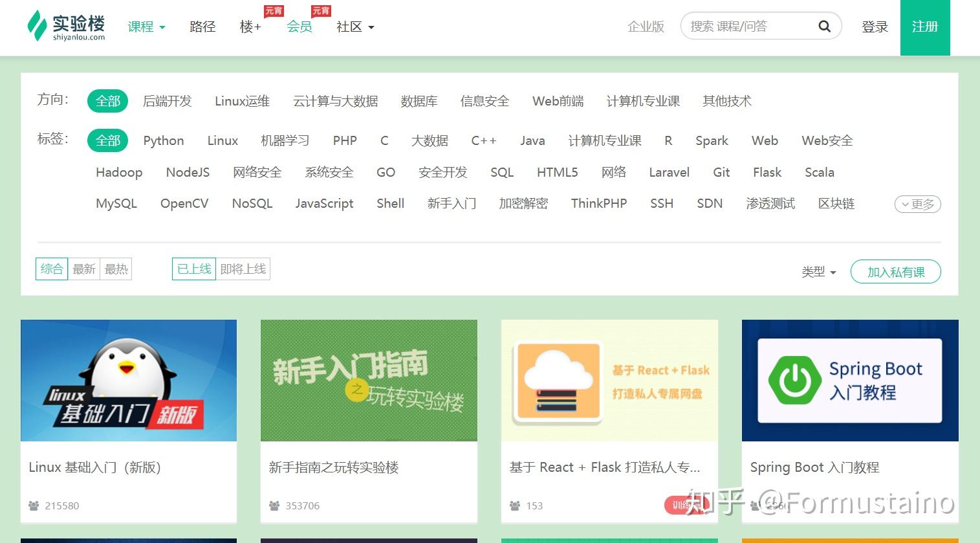Expand the 类型 filter dropdown

pyautogui.click(x=818, y=272)
